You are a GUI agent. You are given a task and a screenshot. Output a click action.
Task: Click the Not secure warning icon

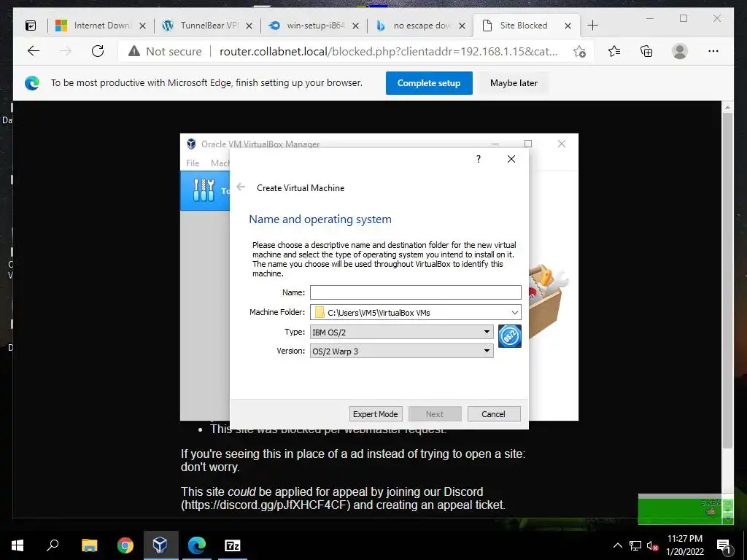(134, 51)
